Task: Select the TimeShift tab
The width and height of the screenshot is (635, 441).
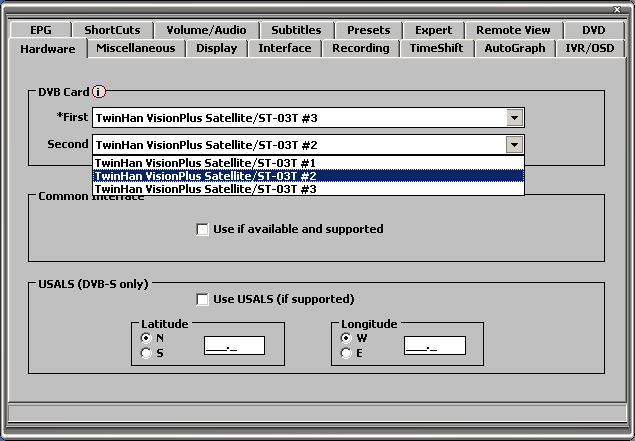Action: pos(436,48)
